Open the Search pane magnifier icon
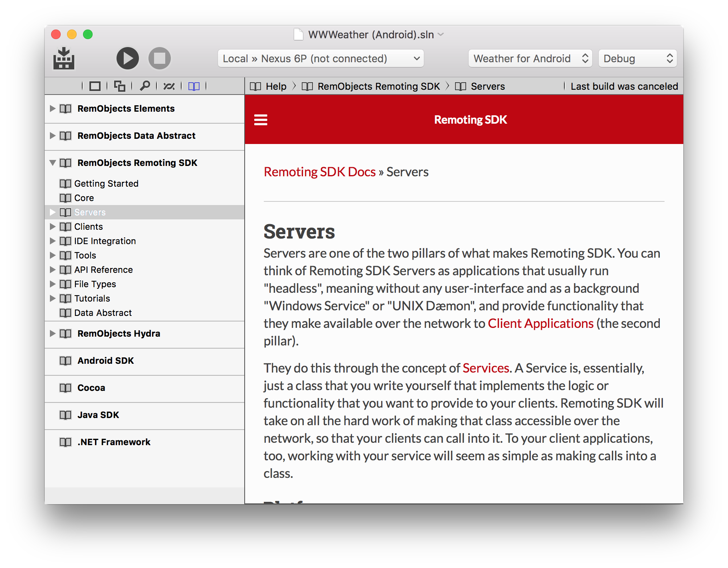 (x=145, y=86)
